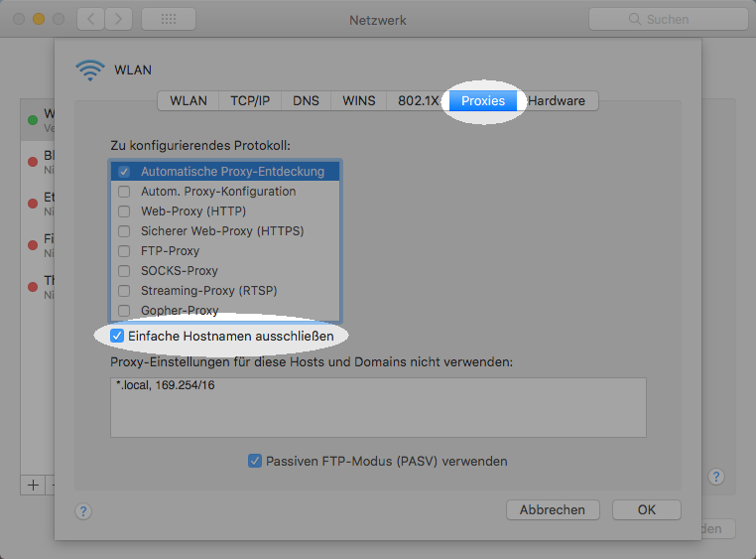Click the plus button to add a service
This screenshot has height=559, width=756.
[33, 485]
